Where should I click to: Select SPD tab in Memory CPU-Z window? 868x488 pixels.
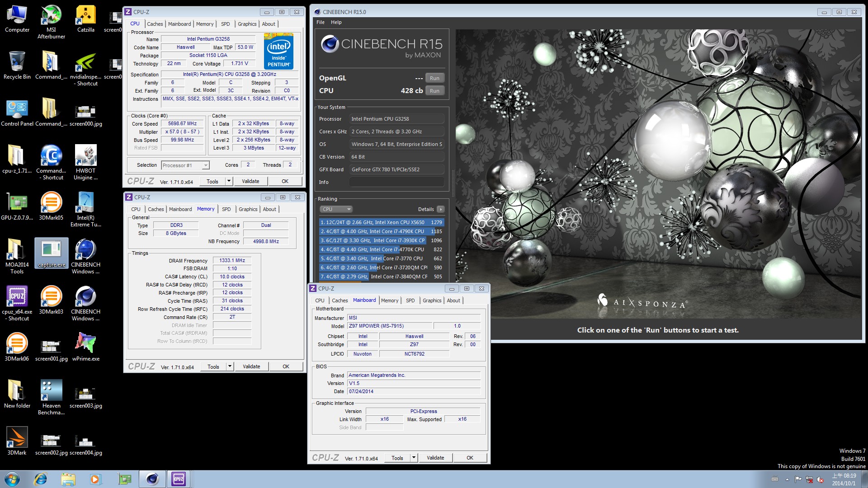(226, 209)
